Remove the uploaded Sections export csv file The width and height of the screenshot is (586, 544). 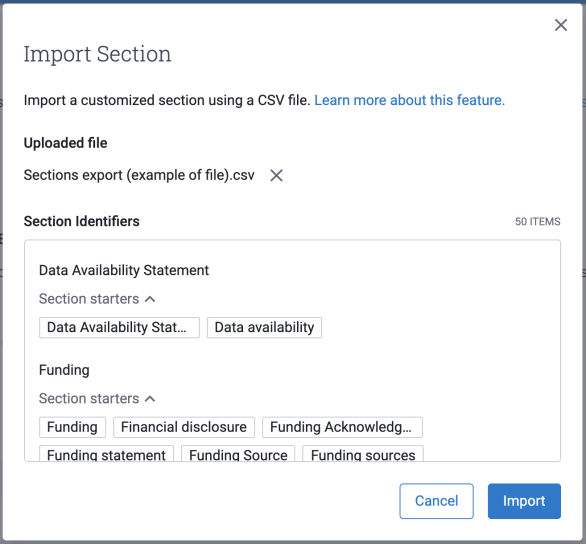point(276,175)
